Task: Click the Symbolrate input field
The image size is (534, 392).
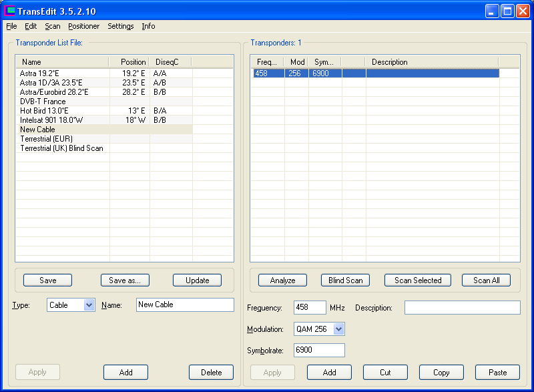Action: pos(319,350)
